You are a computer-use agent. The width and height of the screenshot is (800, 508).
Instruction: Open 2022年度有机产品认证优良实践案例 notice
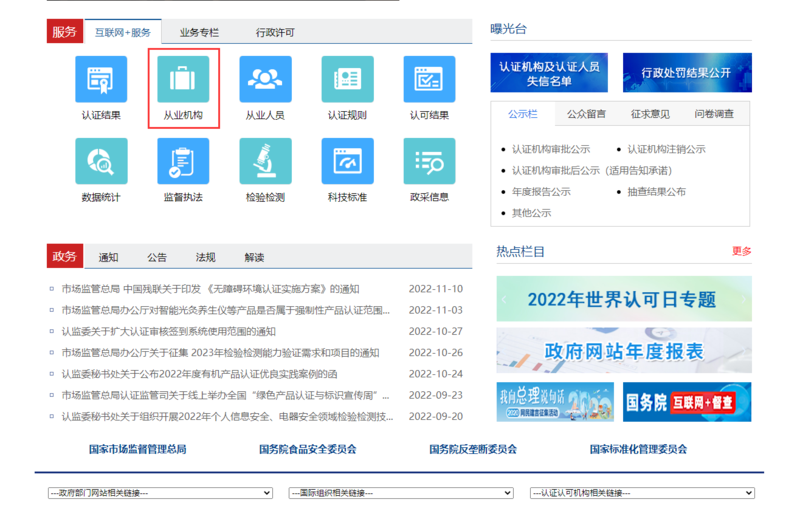coord(199,374)
